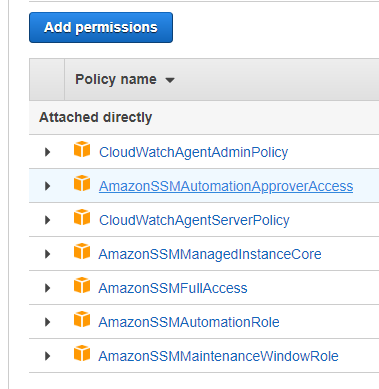Click the policy cube icon beside AmazonSSMFullAccess
This screenshot has width=379, height=389.
click(x=82, y=285)
